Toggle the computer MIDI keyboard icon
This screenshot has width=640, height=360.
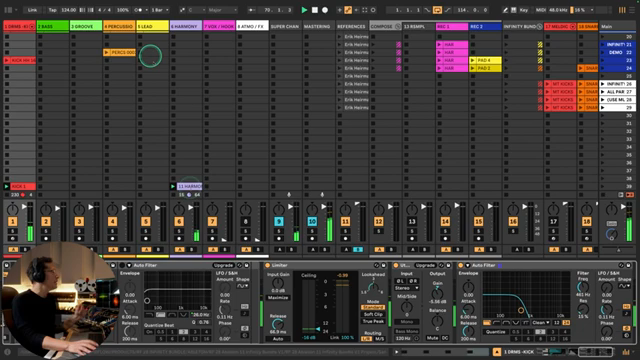pos(513,10)
